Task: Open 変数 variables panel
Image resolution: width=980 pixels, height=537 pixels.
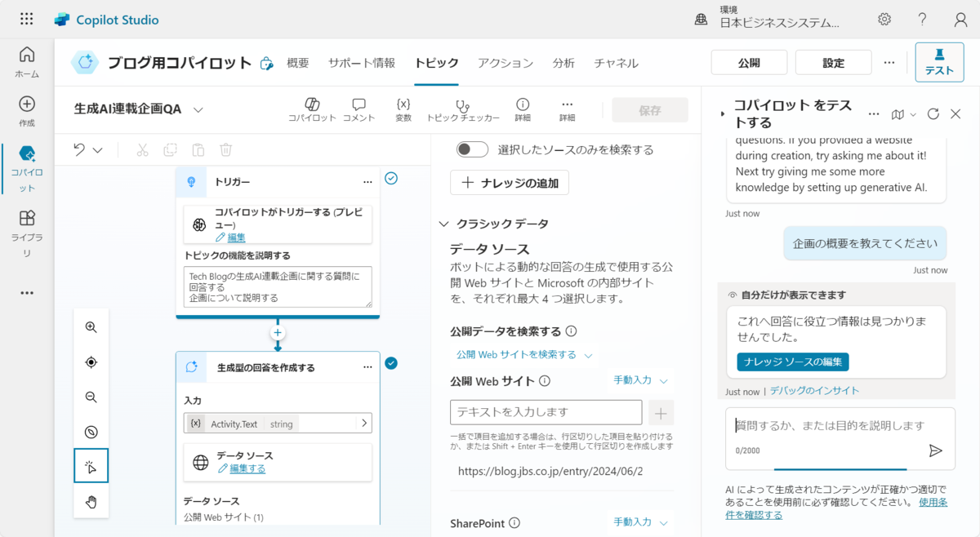Action: pos(403,109)
